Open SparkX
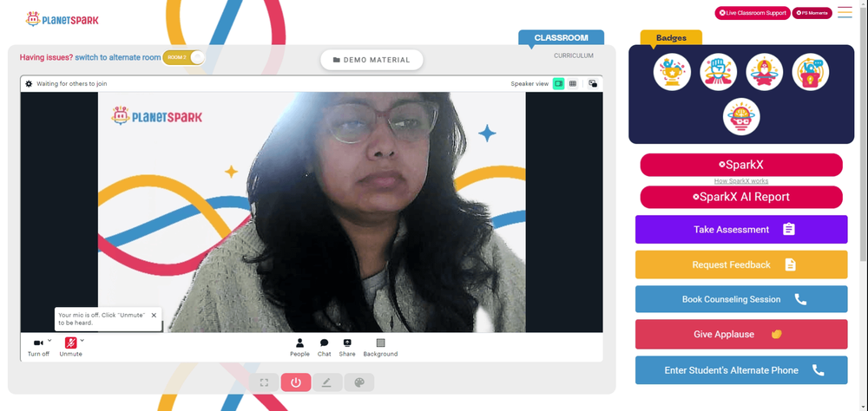Viewport: 868px width, 411px height. [741, 165]
